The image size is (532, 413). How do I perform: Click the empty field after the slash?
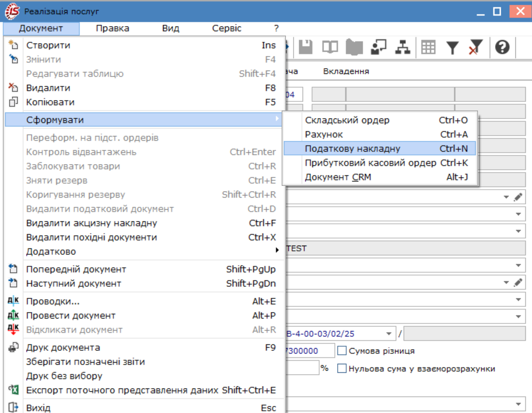[x=465, y=334]
